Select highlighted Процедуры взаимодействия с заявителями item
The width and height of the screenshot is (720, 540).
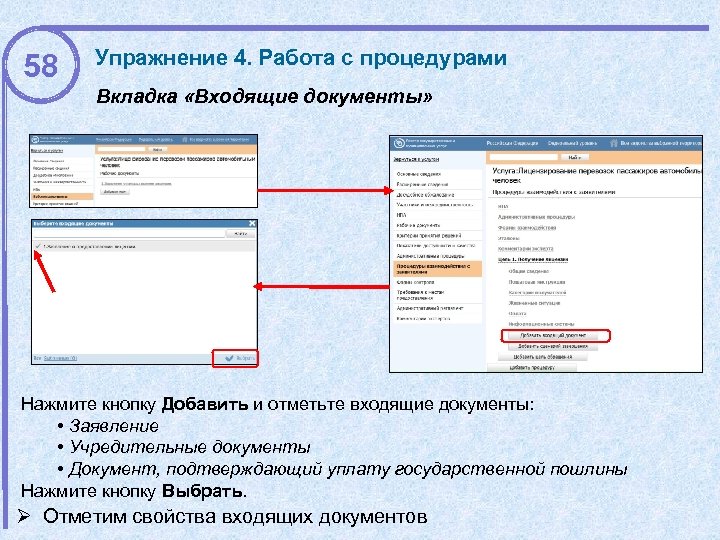(x=438, y=269)
